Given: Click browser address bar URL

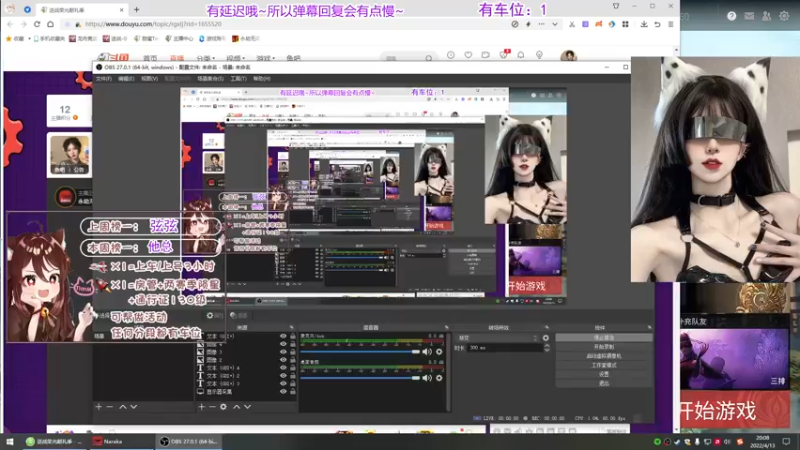Looking at the screenshot, I should pyautogui.click(x=153, y=24).
